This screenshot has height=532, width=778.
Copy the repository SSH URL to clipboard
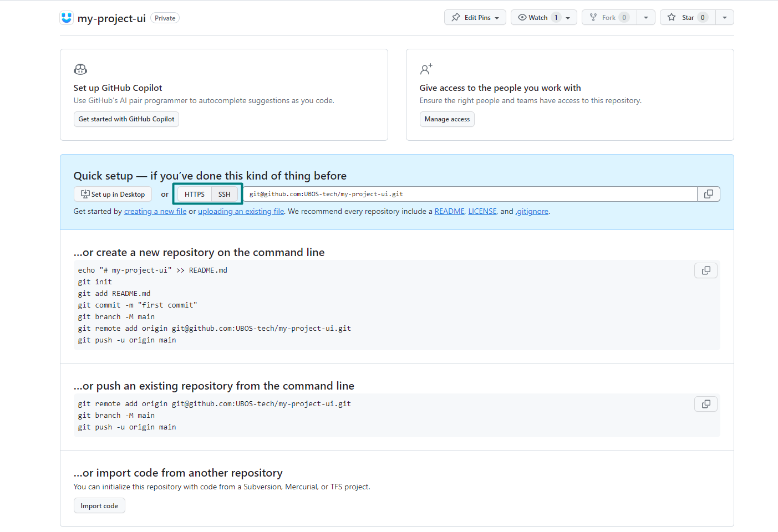pyautogui.click(x=708, y=194)
